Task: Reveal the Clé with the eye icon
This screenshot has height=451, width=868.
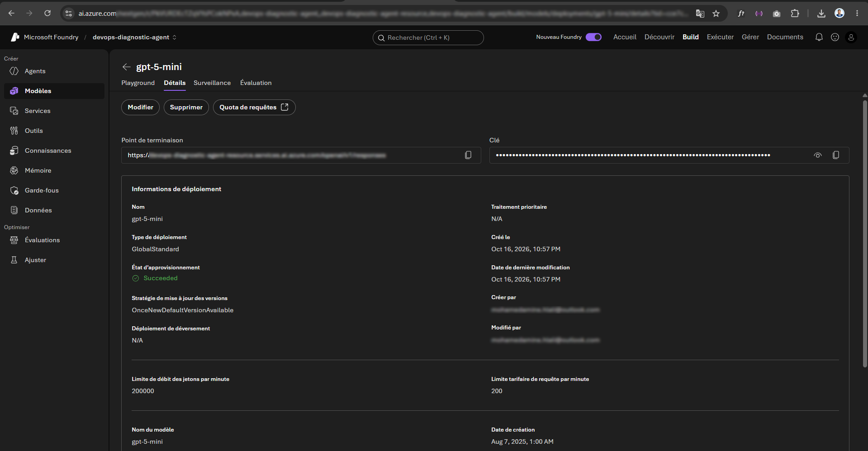Action: [818, 155]
